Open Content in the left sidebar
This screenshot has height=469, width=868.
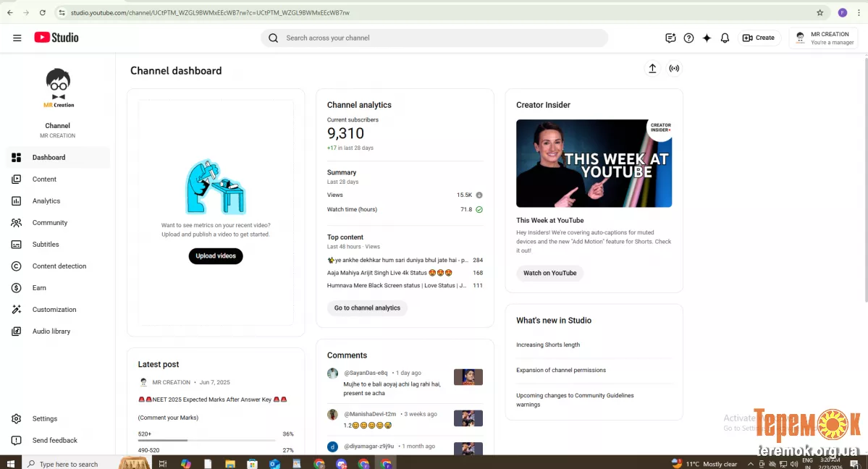[x=44, y=179]
